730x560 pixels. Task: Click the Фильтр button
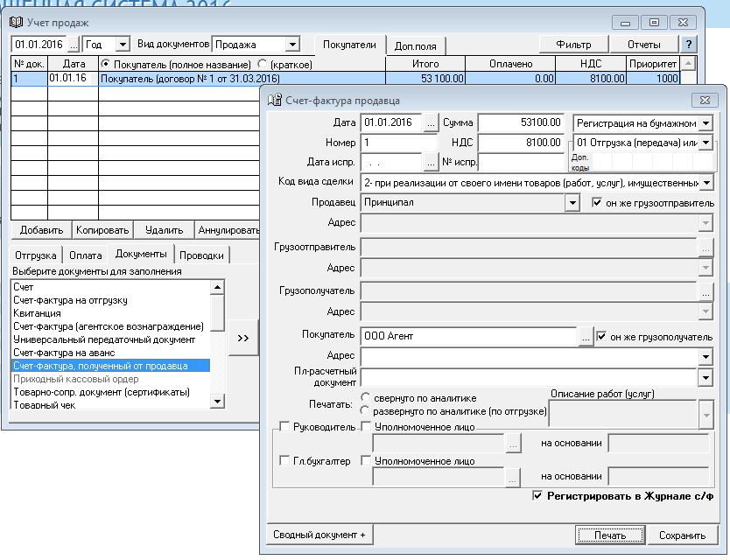573,45
